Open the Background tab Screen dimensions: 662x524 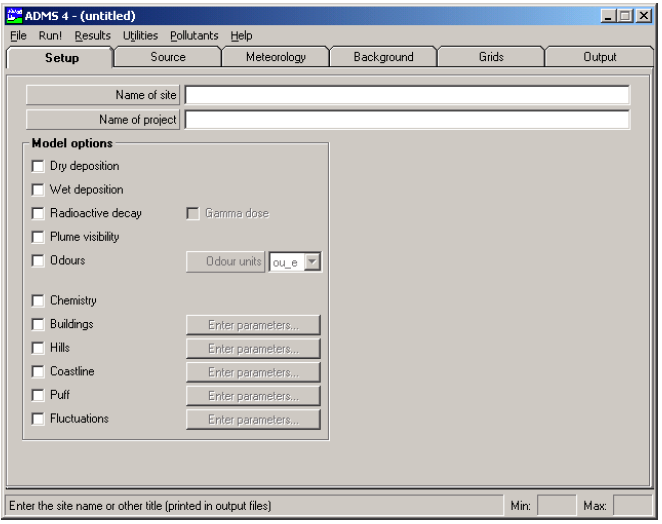383,57
